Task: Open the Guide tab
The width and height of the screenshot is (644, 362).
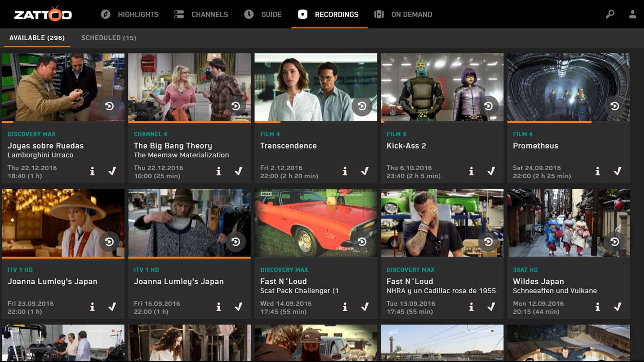Action: click(x=263, y=14)
